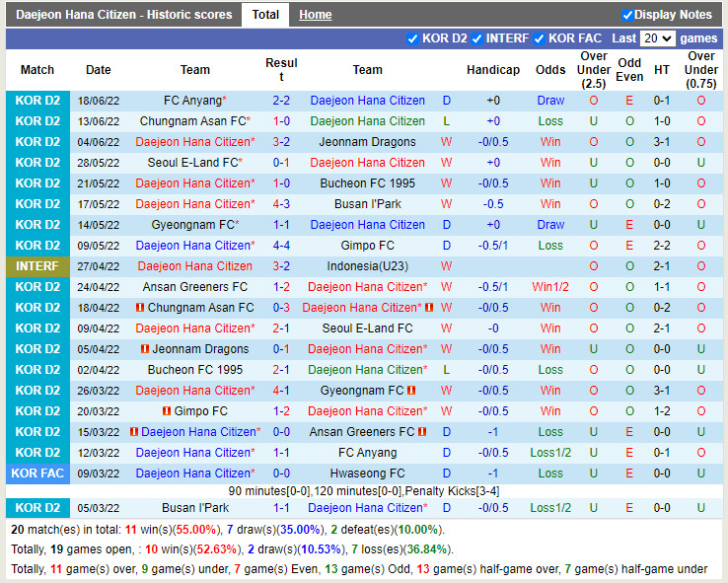This screenshot has height=583, width=728.
Task: Click red card icon next to Gimpo FC on 20/03/22
Action: point(167,411)
